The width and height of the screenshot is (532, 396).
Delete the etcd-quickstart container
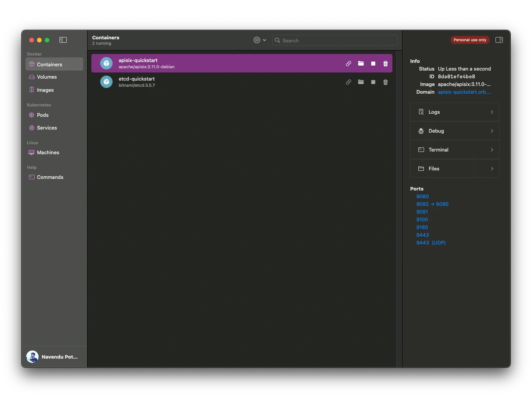[x=386, y=82]
